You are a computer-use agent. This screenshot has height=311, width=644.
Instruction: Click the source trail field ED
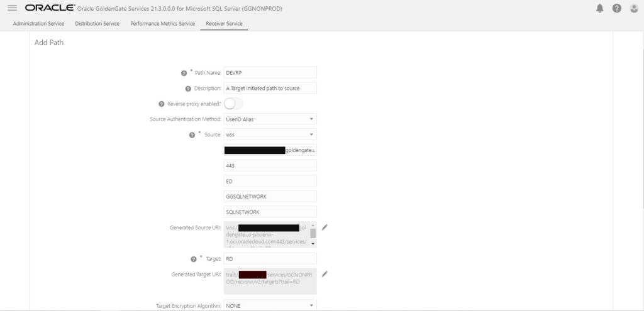point(270,181)
